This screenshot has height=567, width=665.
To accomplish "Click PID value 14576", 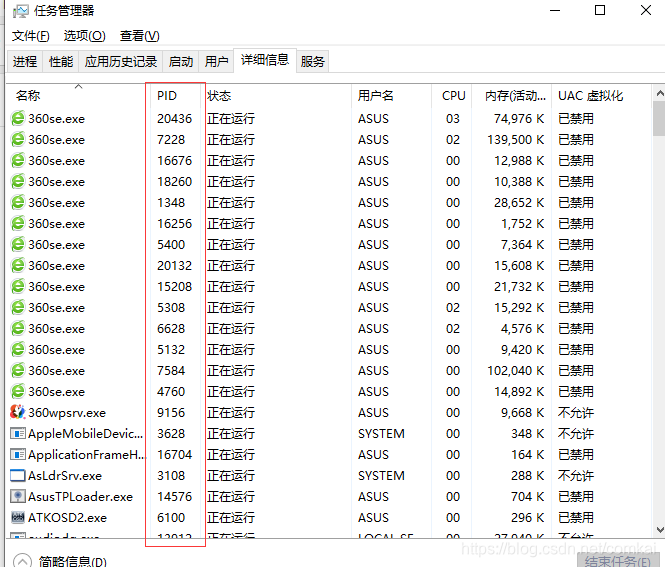I will coord(174,496).
